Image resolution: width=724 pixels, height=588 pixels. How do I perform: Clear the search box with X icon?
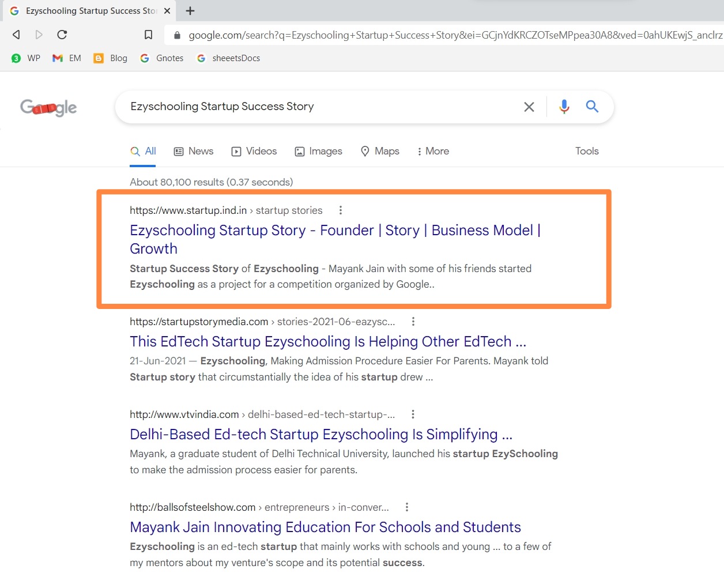529,107
